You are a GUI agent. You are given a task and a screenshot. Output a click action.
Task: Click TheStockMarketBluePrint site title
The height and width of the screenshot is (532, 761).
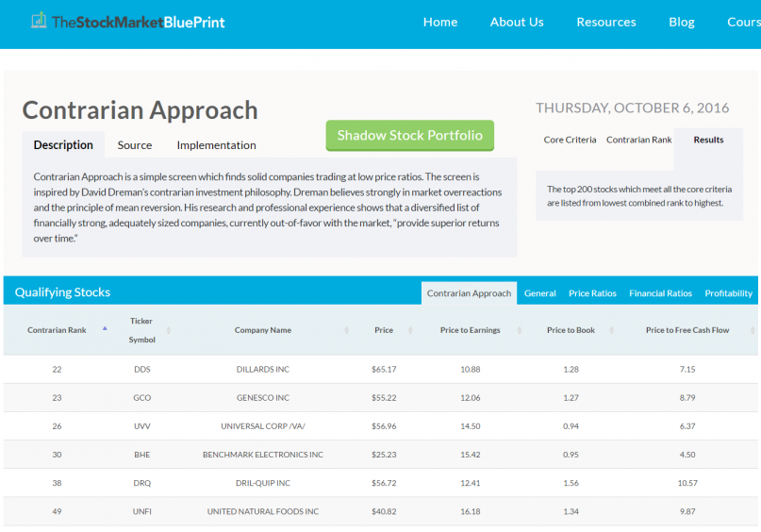[139, 22]
